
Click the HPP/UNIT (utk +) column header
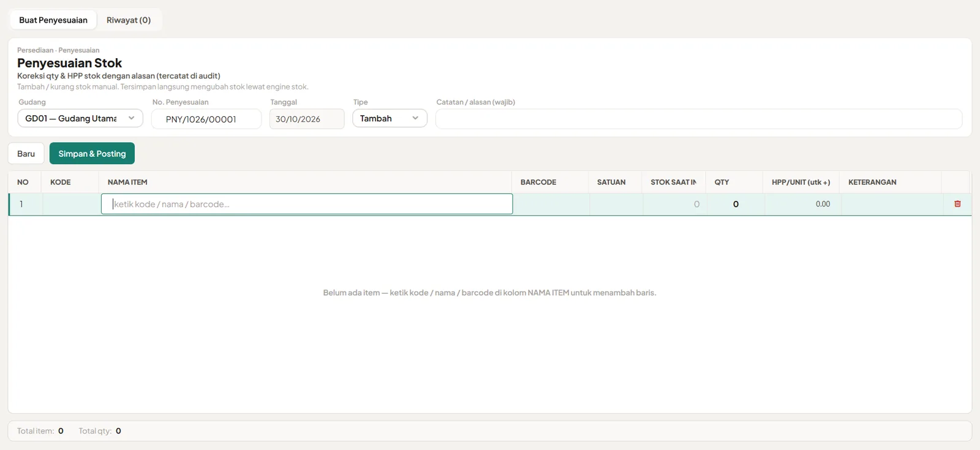click(801, 182)
